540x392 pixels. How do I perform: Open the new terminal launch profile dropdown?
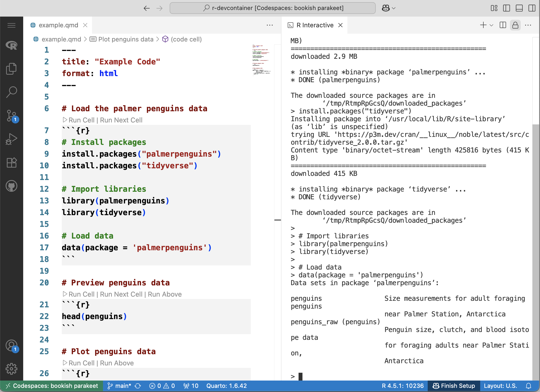(x=491, y=25)
